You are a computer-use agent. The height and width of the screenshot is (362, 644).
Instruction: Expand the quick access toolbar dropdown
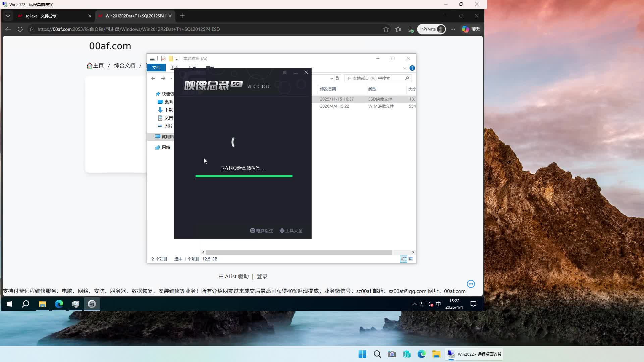[177, 59]
